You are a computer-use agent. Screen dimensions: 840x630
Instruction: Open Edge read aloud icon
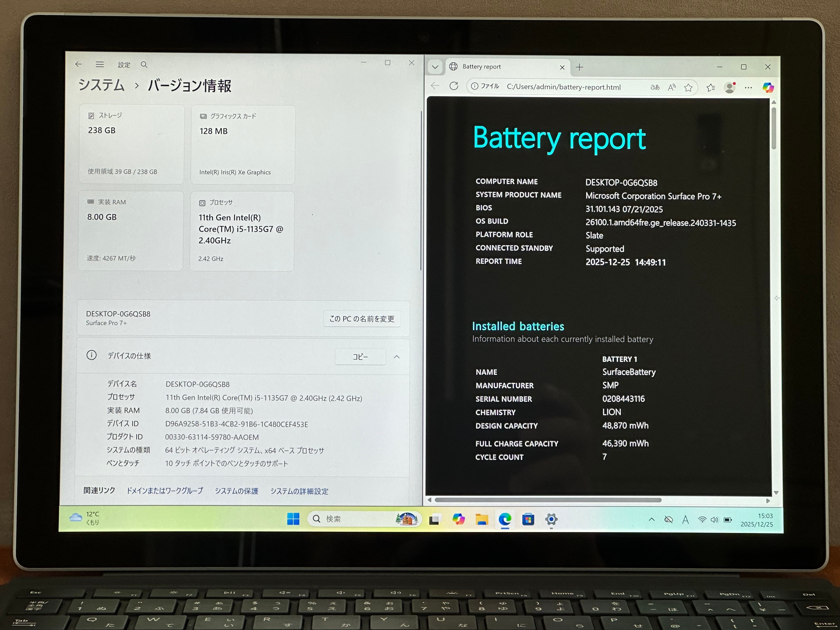pos(672,88)
